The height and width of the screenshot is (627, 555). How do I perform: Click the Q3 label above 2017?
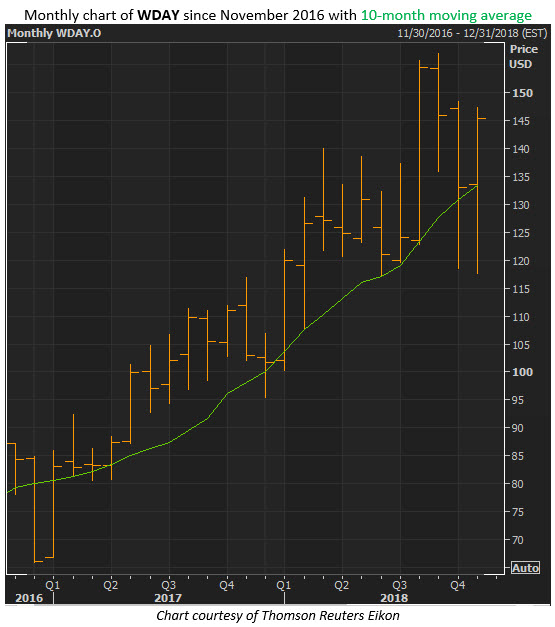(169, 585)
